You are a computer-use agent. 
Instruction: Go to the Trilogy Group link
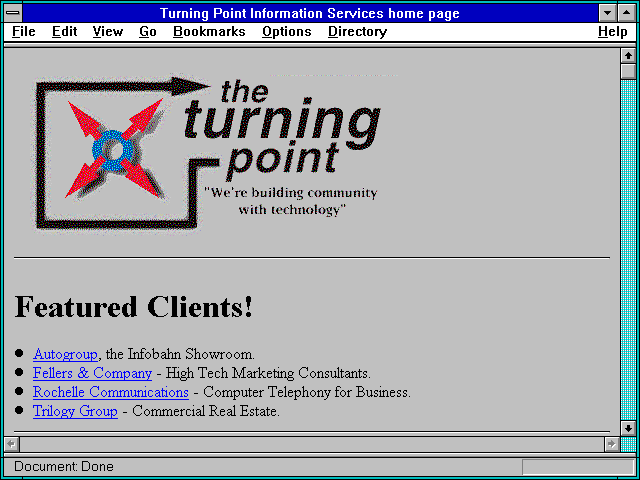(75, 411)
